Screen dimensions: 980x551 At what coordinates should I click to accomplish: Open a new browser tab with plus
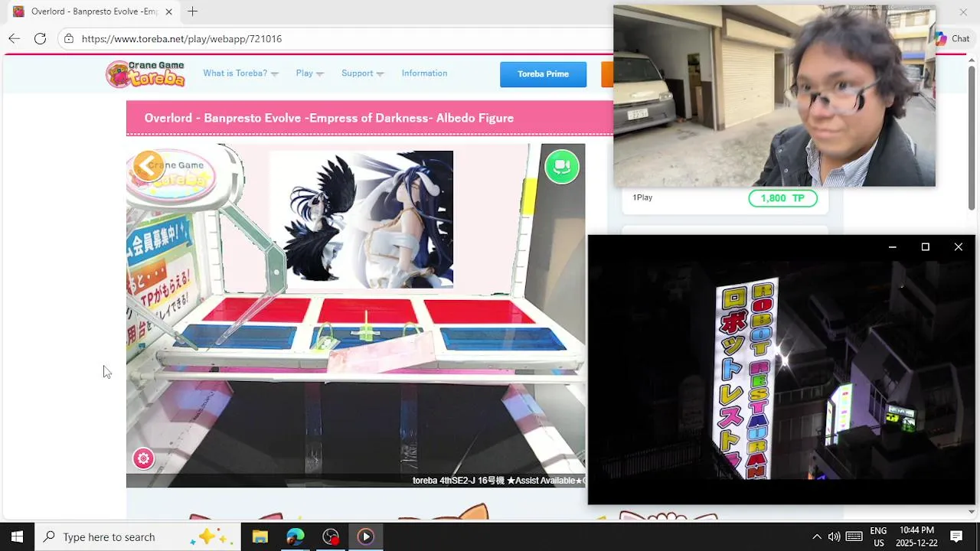[x=192, y=11]
